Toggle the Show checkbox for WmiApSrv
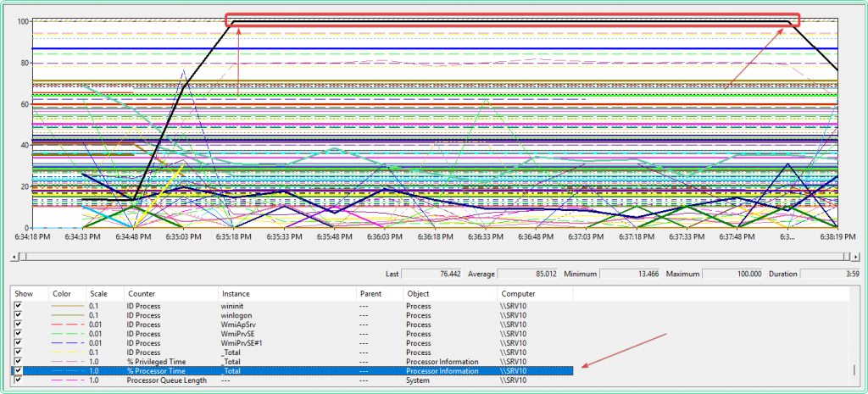 18,325
